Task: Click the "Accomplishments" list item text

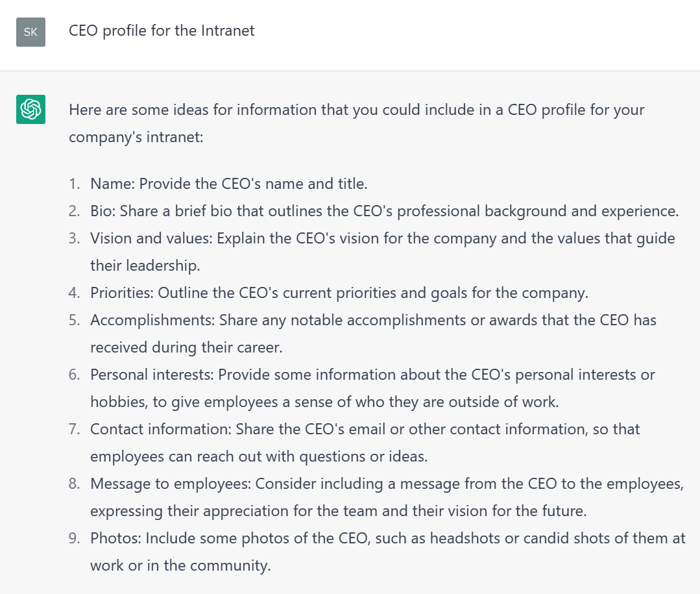Action: coord(373,320)
